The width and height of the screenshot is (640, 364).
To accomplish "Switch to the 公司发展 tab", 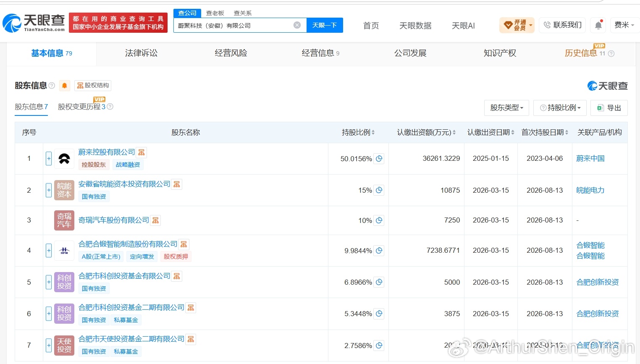I will [x=410, y=53].
